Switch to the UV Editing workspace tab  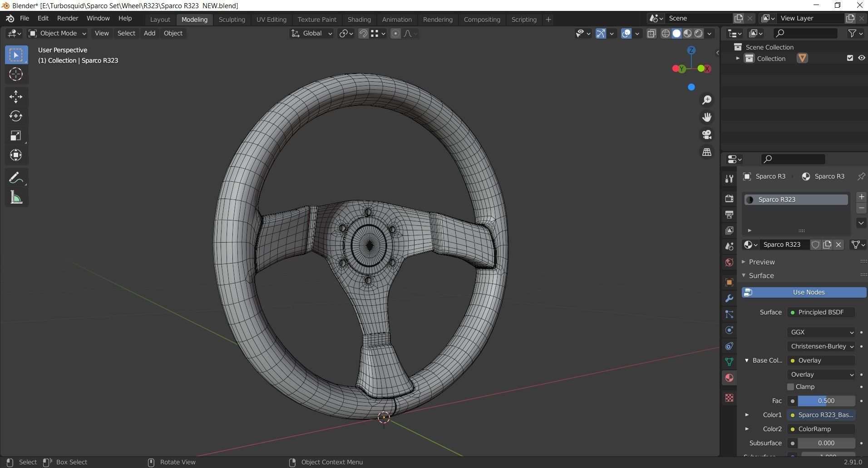click(x=271, y=20)
